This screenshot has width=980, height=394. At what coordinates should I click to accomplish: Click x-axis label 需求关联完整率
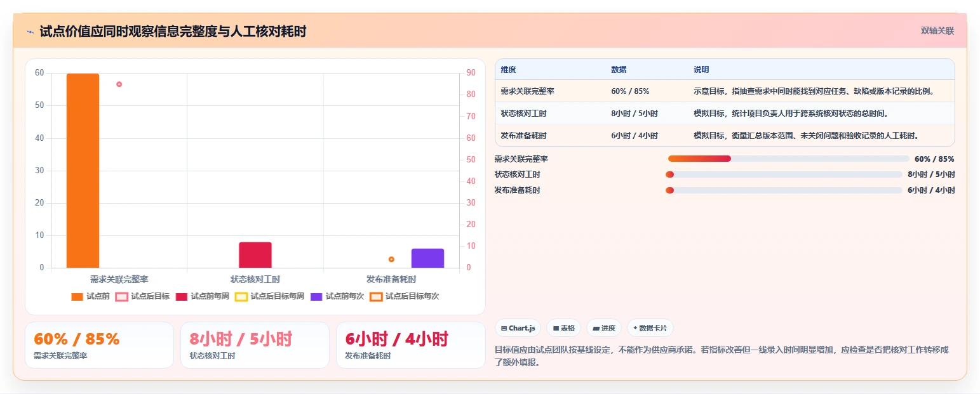(119, 279)
